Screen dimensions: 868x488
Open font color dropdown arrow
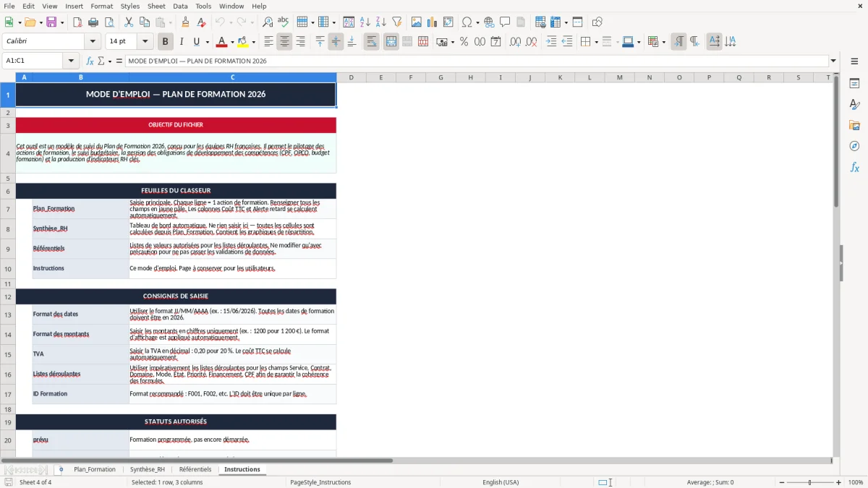(x=233, y=42)
